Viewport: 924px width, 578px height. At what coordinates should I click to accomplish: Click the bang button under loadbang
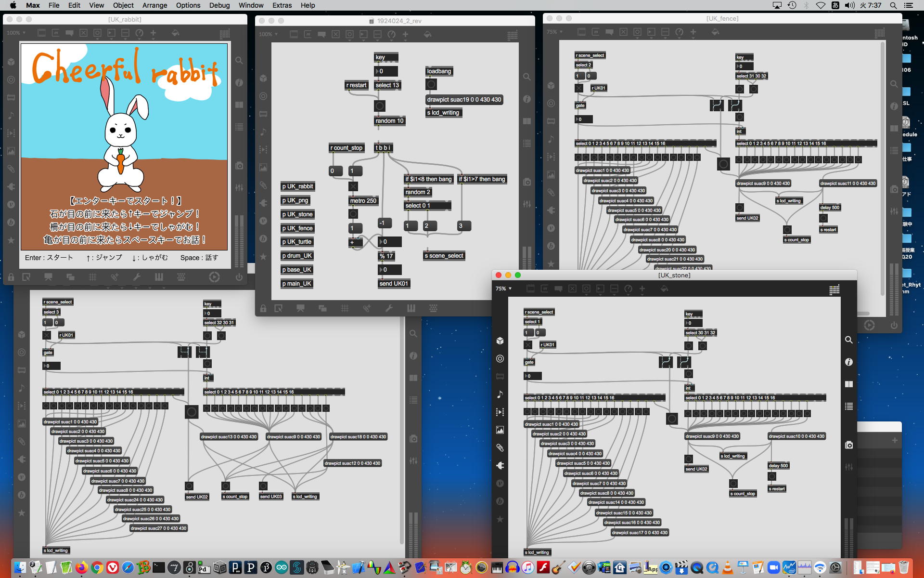click(431, 85)
